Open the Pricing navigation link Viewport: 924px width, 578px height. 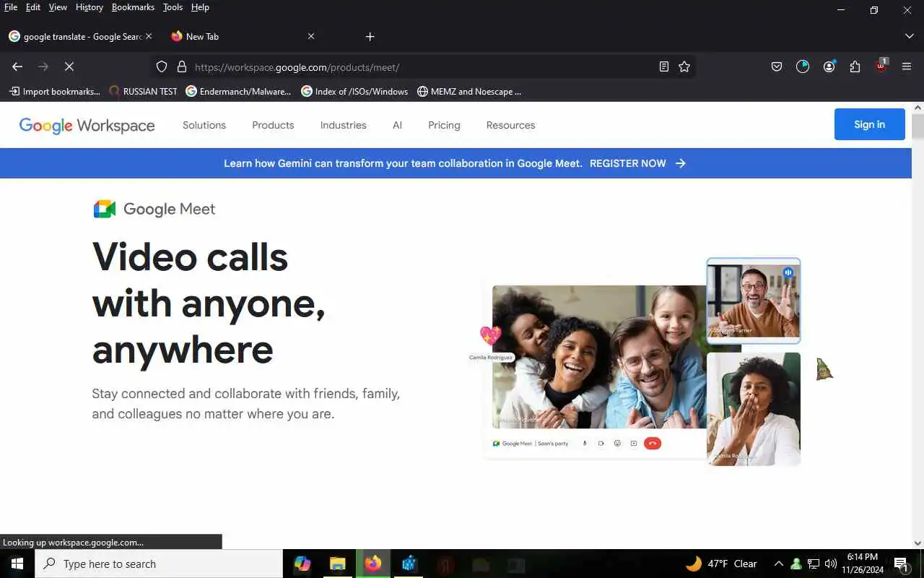[444, 125]
